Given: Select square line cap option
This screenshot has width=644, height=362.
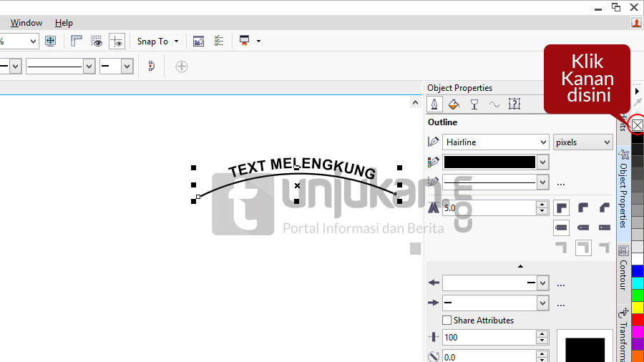Looking at the screenshot, I should 562,228.
